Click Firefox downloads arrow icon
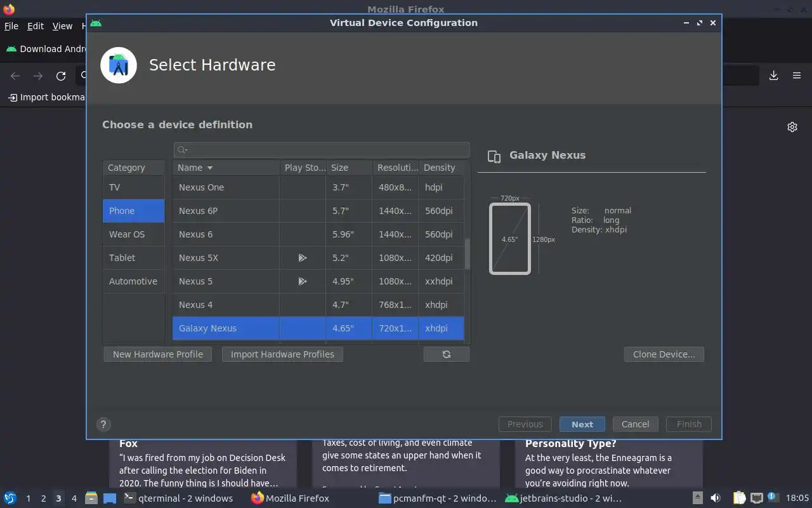This screenshot has width=812, height=508. coord(774,76)
